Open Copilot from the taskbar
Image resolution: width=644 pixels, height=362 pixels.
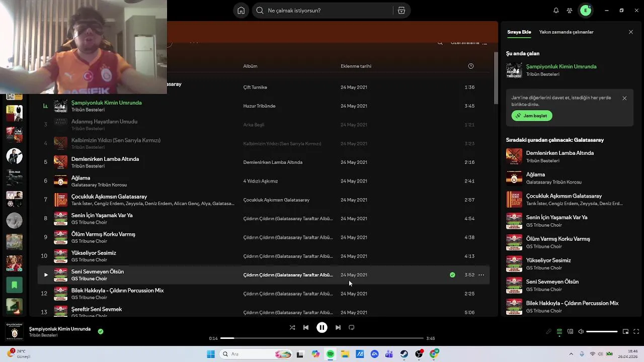coord(315,354)
